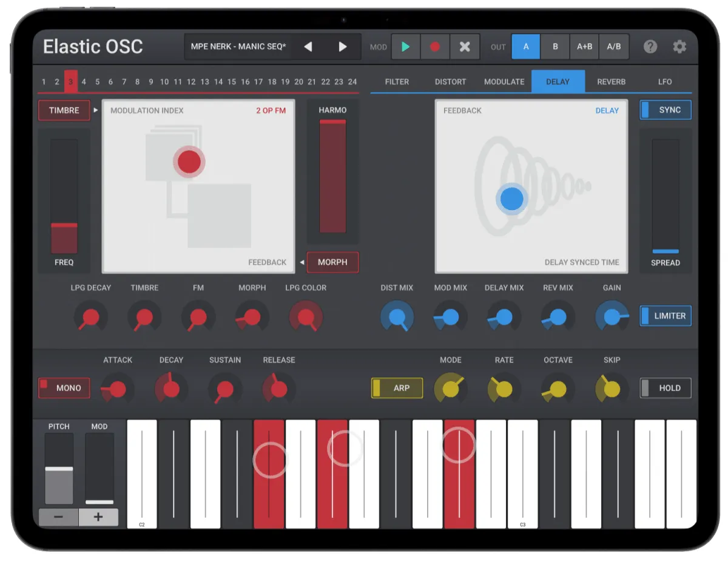Screen dimensions: 728x561
Task: Open the TIMBRE parameter selector
Action: coord(64,110)
